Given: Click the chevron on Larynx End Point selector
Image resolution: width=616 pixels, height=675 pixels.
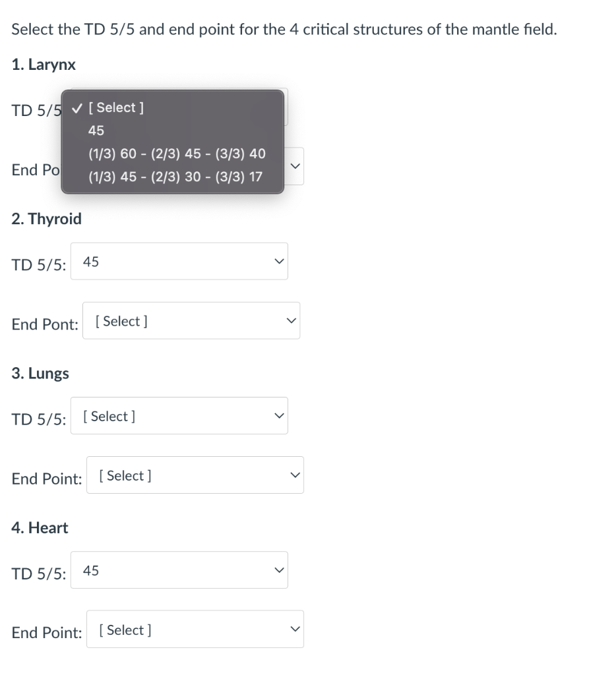Looking at the screenshot, I should click(x=294, y=166).
